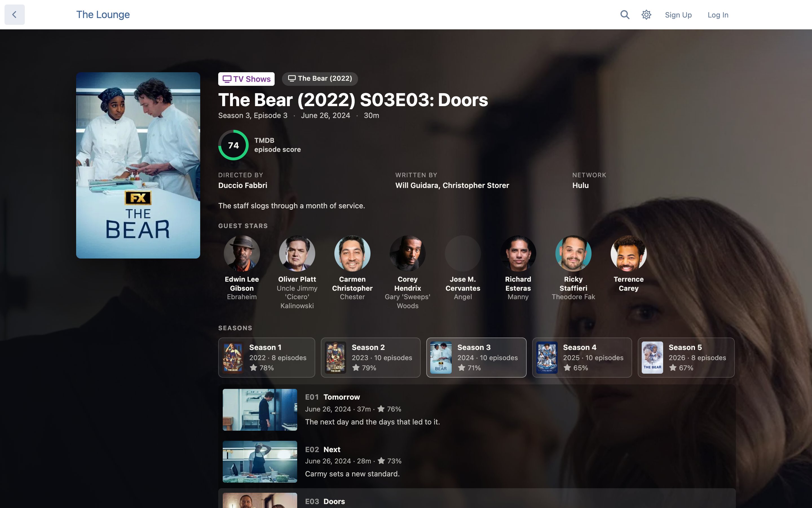Click writers 'Will Guidara, Christopher Storer'
This screenshot has width=812, height=508.
click(452, 185)
